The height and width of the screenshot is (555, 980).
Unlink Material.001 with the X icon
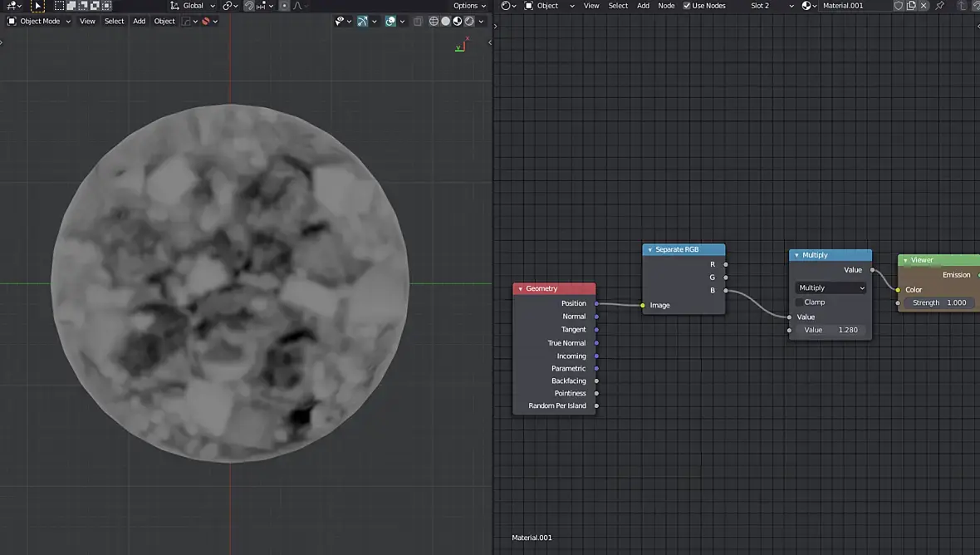[924, 6]
